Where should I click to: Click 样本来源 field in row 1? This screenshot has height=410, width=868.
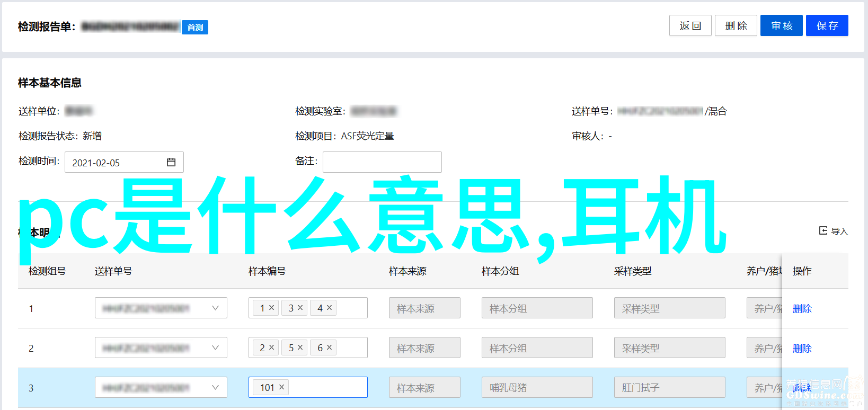point(424,308)
